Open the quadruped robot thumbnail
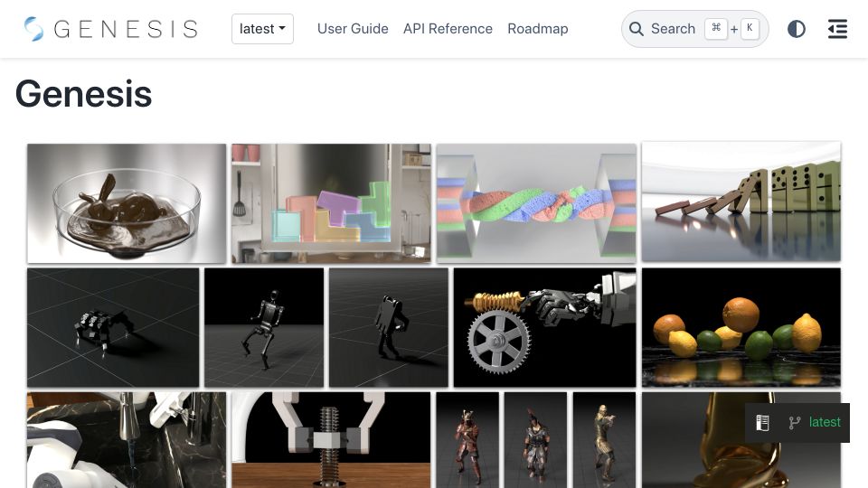 tap(113, 327)
